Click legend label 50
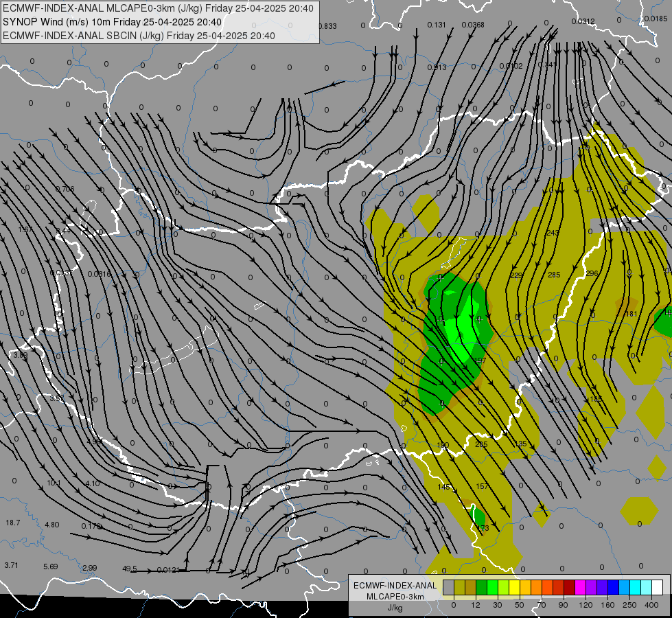The image size is (672, 618). [519, 605]
